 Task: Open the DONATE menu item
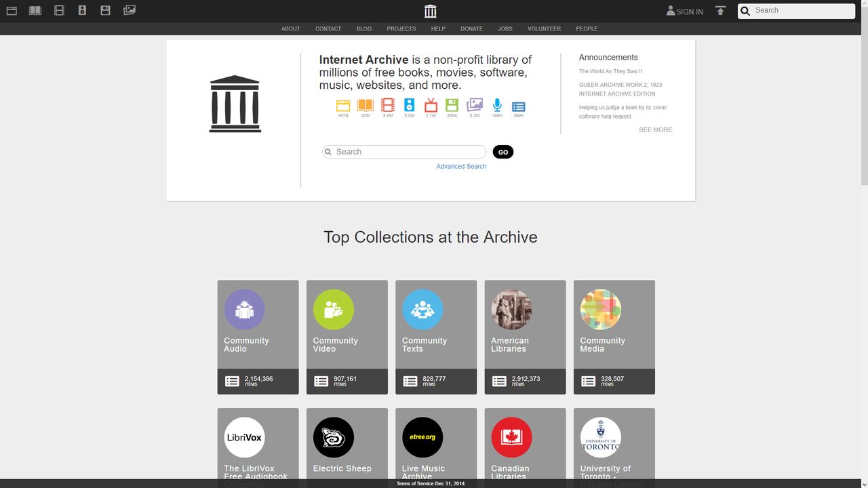click(472, 29)
